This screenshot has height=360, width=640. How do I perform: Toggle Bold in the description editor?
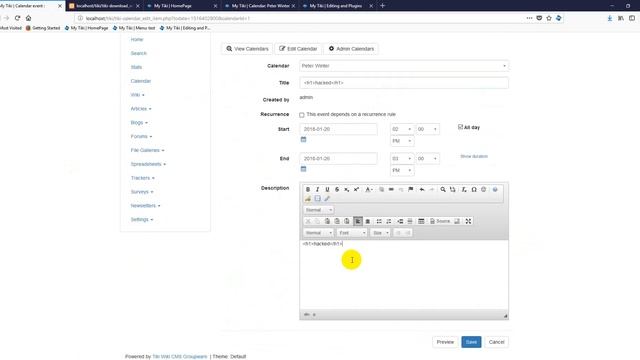coord(308,189)
